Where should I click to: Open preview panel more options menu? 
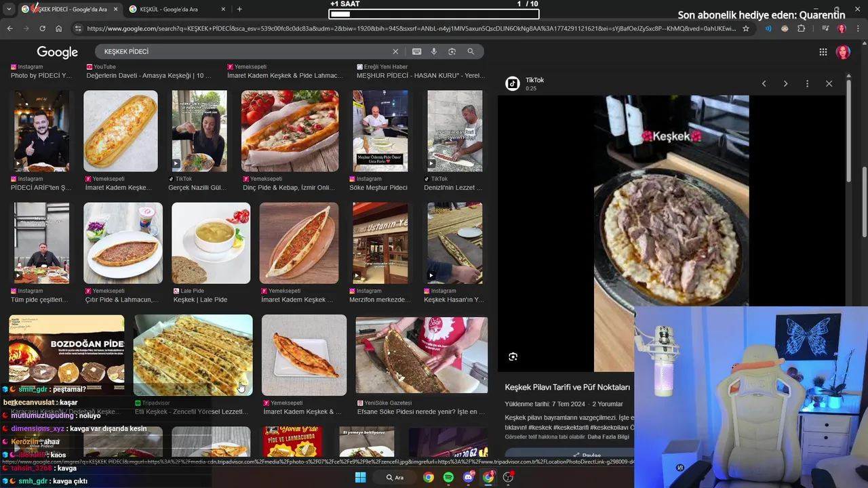(807, 83)
